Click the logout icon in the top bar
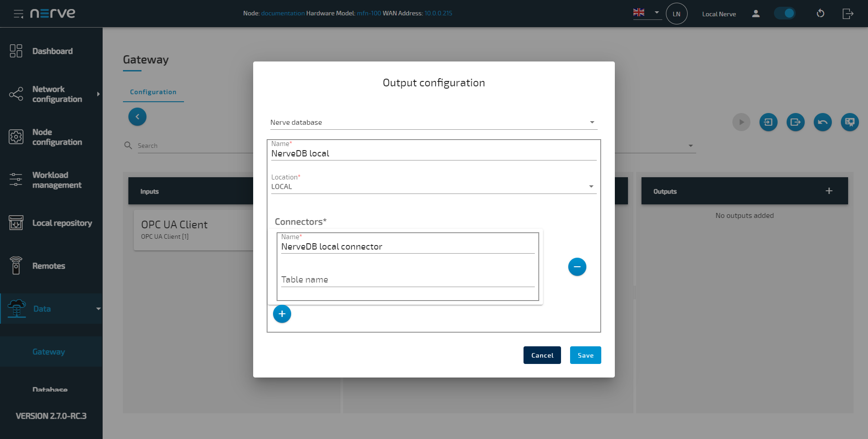The image size is (868, 439). coord(848,14)
